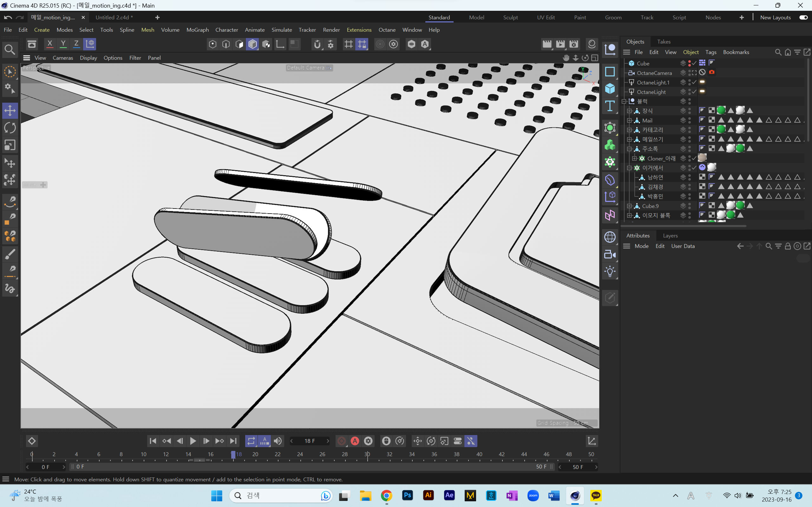Expand the 이거에서 group object

628,168
